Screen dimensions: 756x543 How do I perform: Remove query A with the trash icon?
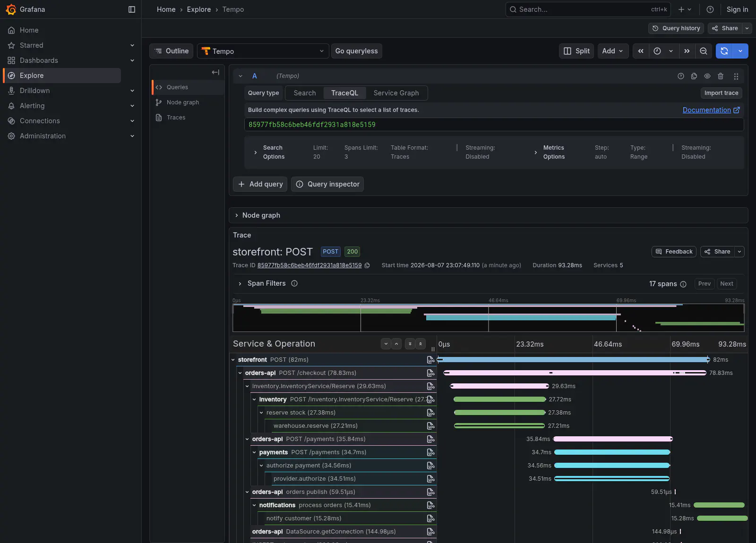[x=721, y=76]
